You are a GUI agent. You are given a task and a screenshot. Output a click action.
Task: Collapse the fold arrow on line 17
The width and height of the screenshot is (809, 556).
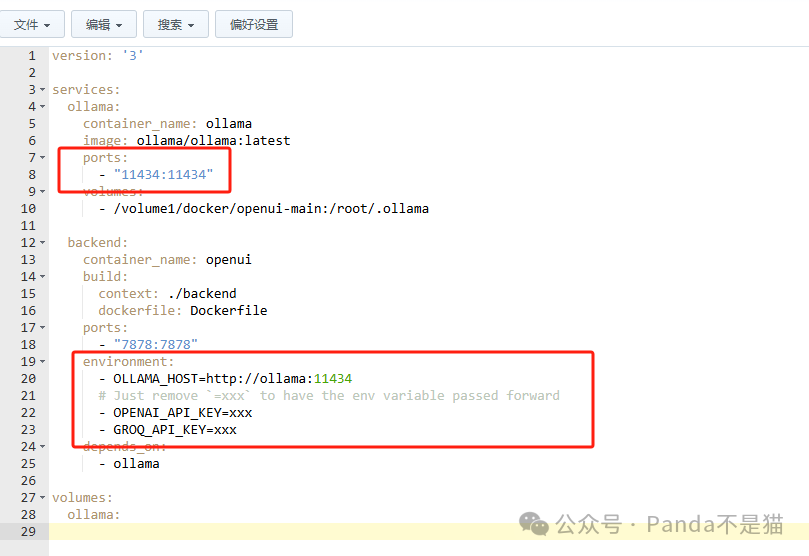[x=42, y=328]
